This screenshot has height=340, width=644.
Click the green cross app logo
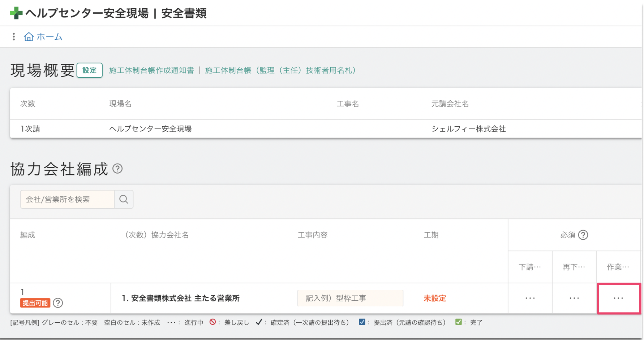click(16, 13)
